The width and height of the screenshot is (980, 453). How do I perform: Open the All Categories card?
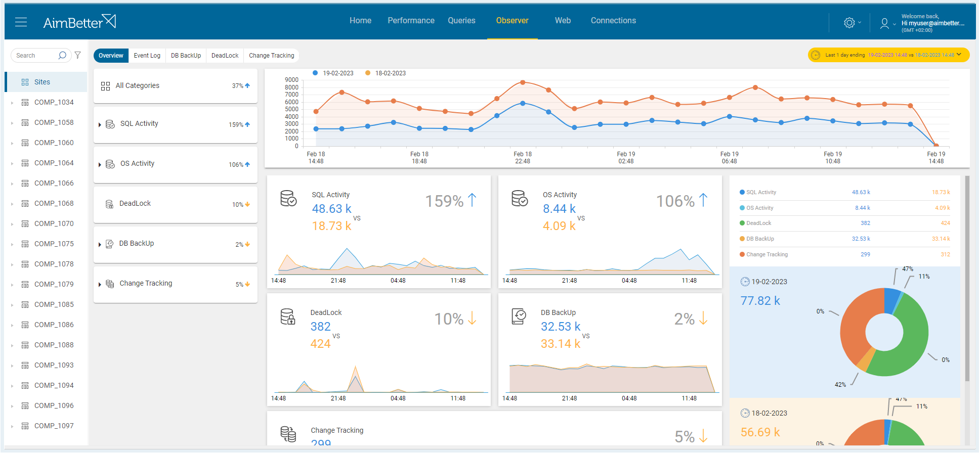[176, 86]
